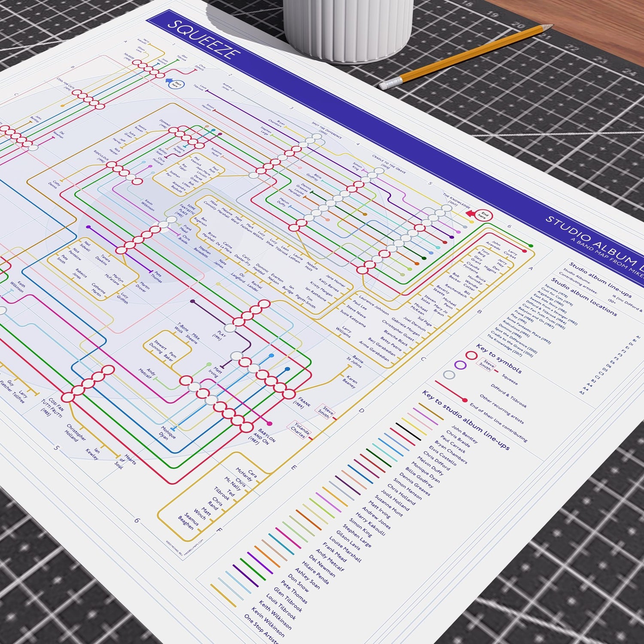Select 'Hilaire Penda' in the line-up key
Viewport: 644px width, 644px height.
click(x=315, y=572)
